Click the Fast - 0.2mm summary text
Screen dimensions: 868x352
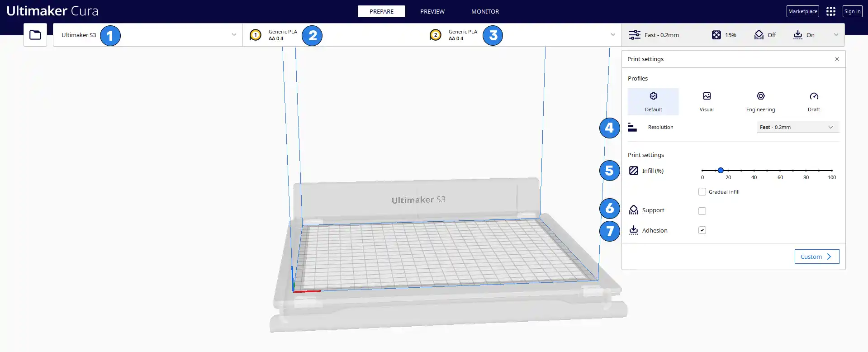[x=661, y=35]
